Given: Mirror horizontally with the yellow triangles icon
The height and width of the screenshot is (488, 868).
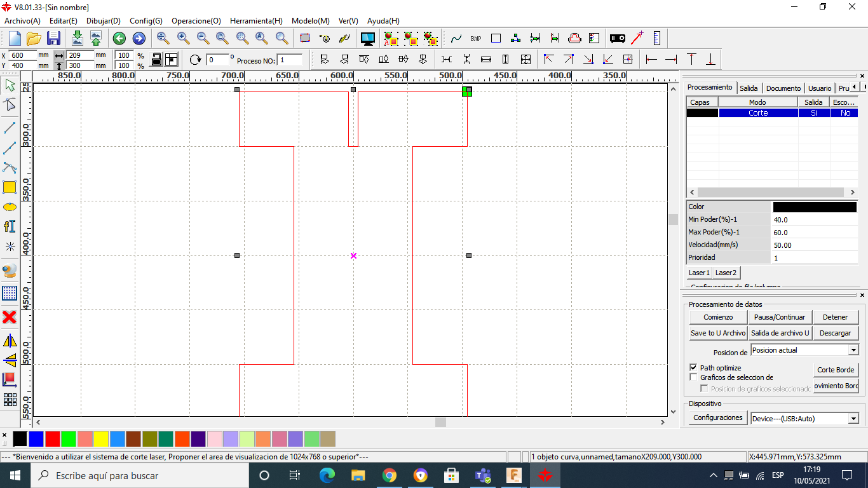Looking at the screenshot, I should (x=10, y=341).
